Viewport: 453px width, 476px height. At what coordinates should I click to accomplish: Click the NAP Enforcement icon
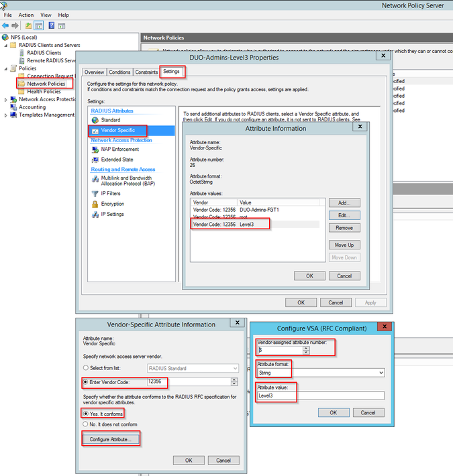click(x=95, y=150)
